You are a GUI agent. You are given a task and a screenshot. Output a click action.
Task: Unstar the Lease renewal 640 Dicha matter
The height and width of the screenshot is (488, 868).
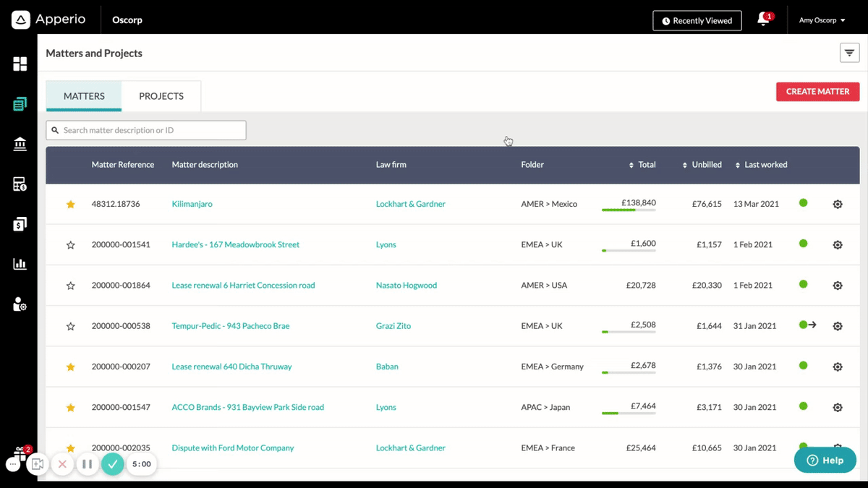(70, 367)
